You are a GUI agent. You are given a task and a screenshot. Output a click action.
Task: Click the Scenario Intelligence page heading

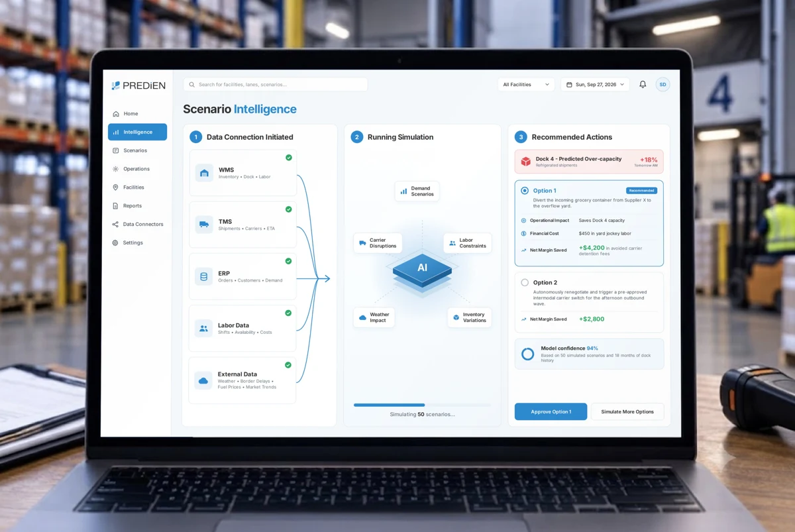[x=240, y=109]
